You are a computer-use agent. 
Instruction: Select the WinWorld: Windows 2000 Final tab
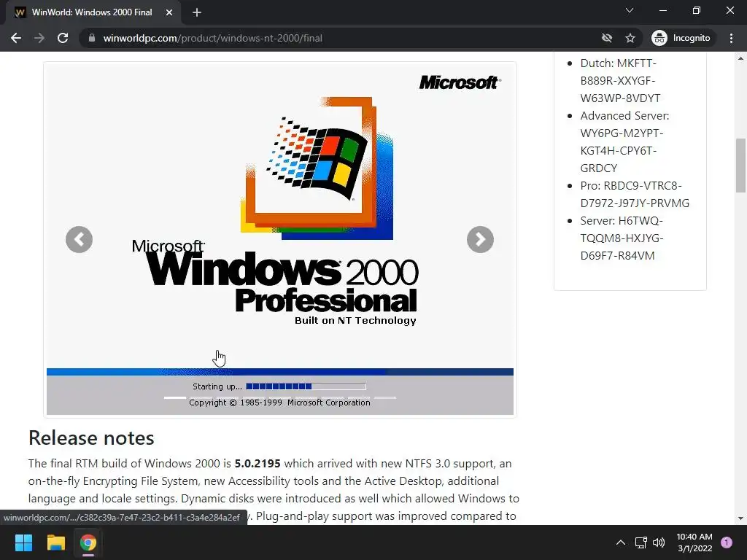(93, 12)
